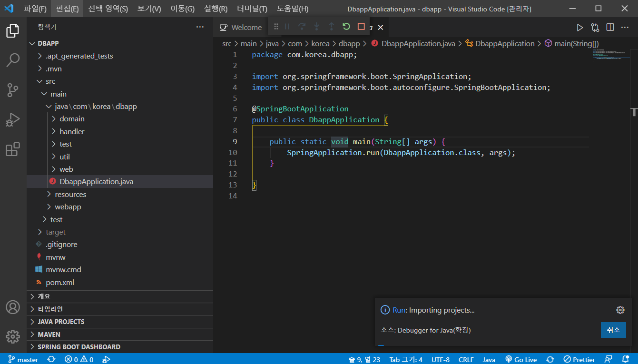Expand the 개요 section
The image size is (638, 364).
pyautogui.click(x=120, y=296)
